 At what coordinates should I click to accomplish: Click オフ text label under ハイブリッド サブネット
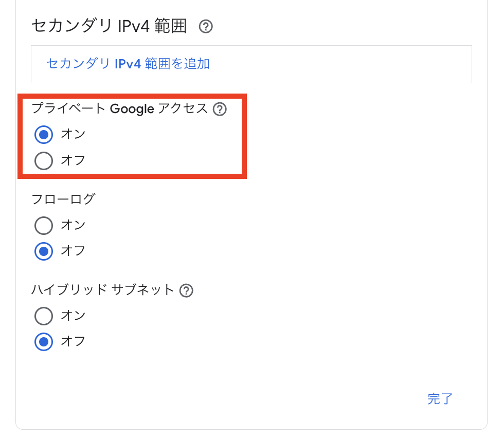pyautogui.click(x=73, y=341)
